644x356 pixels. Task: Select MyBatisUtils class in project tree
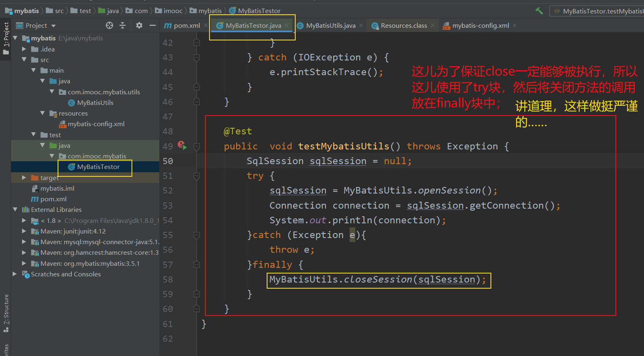(91, 103)
